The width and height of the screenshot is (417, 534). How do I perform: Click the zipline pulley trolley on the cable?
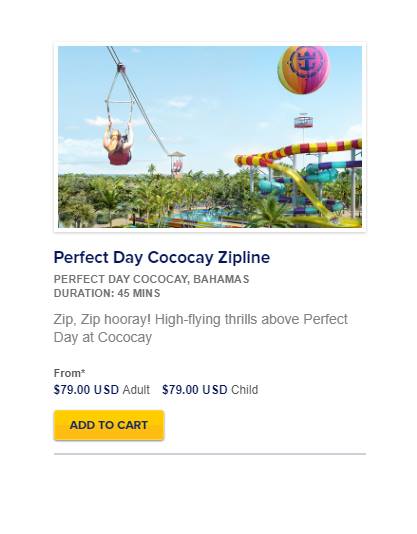pos(120,67)
